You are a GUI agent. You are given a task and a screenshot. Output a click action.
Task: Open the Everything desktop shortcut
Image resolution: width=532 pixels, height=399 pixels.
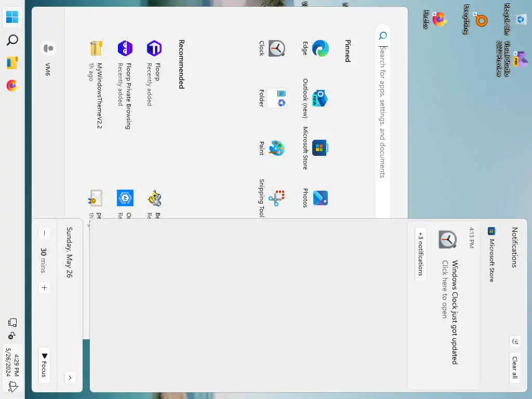point(475,20)
